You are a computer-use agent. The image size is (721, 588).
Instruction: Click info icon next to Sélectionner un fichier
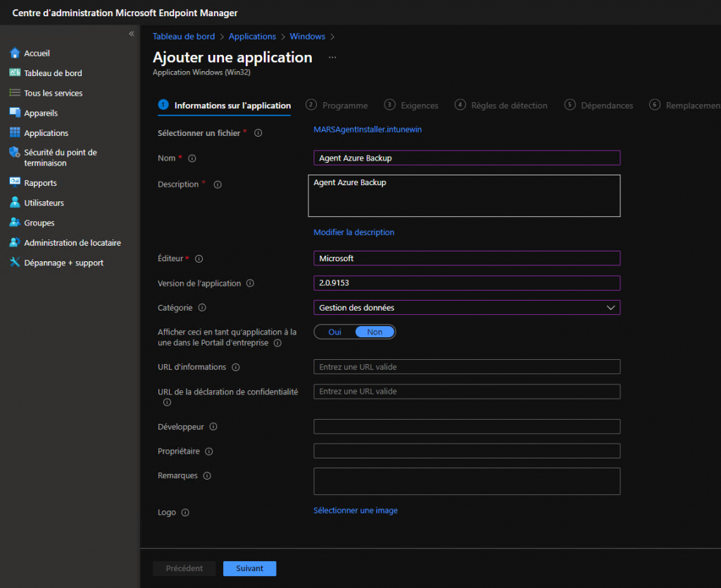(258, 133)
